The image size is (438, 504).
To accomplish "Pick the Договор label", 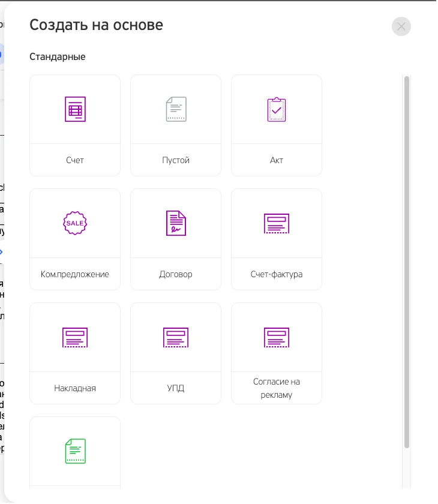I will pyautogui.click(x=176, y=274).
